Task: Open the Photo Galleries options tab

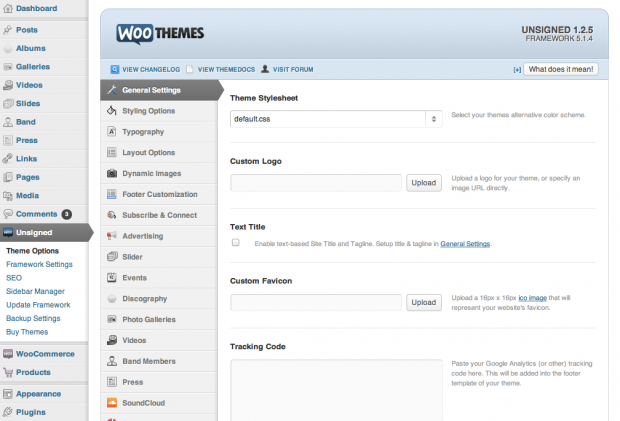Action: tap(159, 319)
